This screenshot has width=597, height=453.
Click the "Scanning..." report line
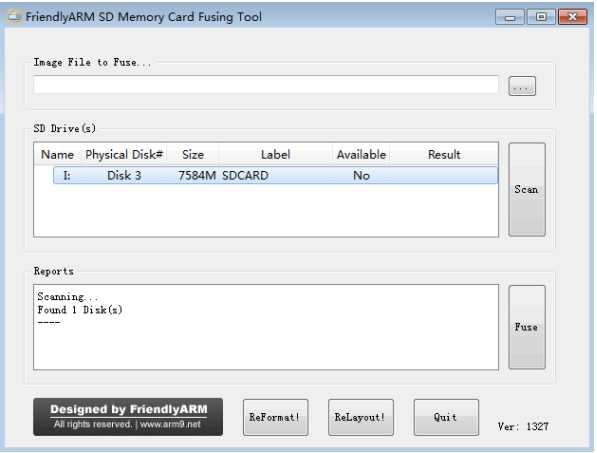coord(67,297)
